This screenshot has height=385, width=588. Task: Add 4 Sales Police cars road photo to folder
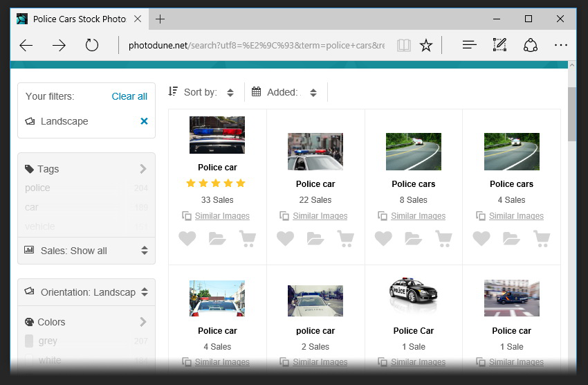[x=511, y=239]
